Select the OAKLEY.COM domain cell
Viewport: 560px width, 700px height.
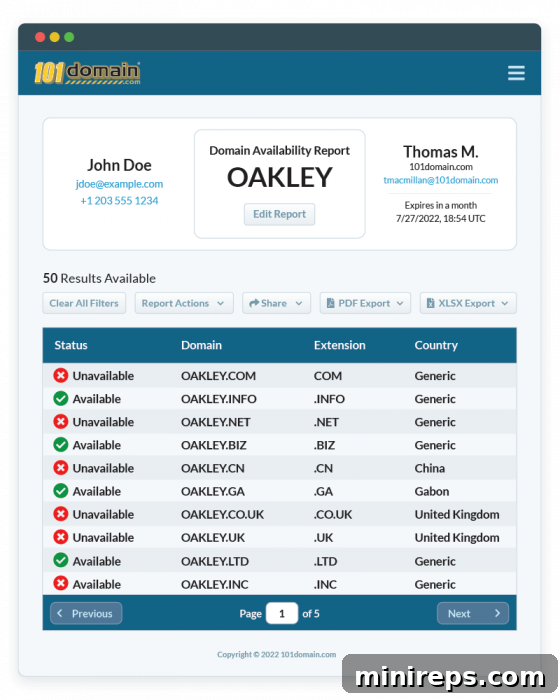pos(218,376)
